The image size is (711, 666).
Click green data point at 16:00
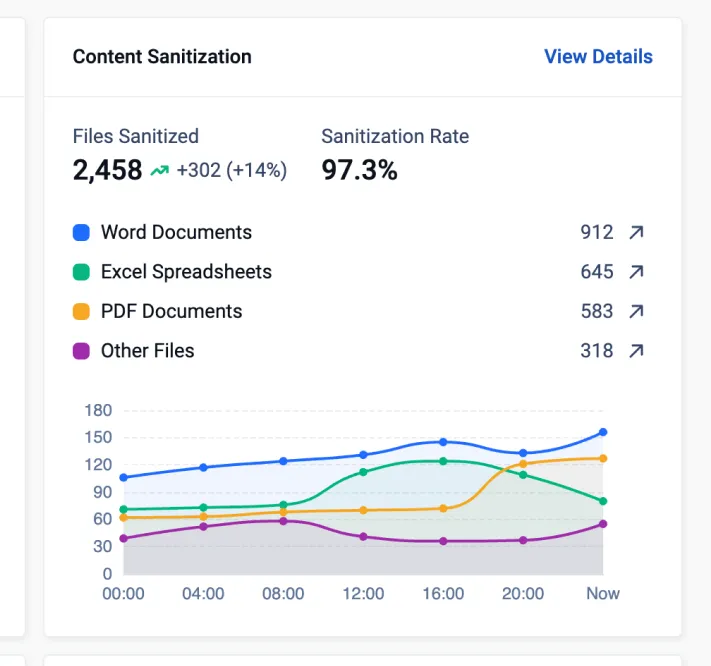pyautogui.click(x=443, y=461)
